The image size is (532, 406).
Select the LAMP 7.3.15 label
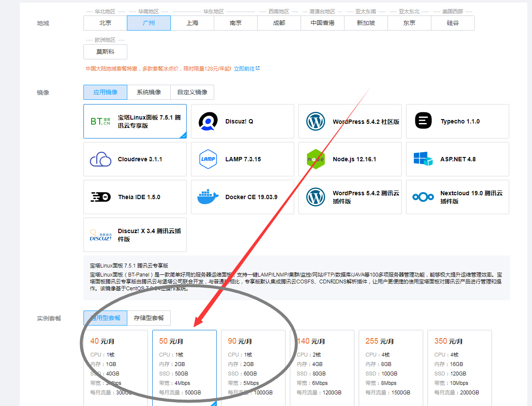243,160
